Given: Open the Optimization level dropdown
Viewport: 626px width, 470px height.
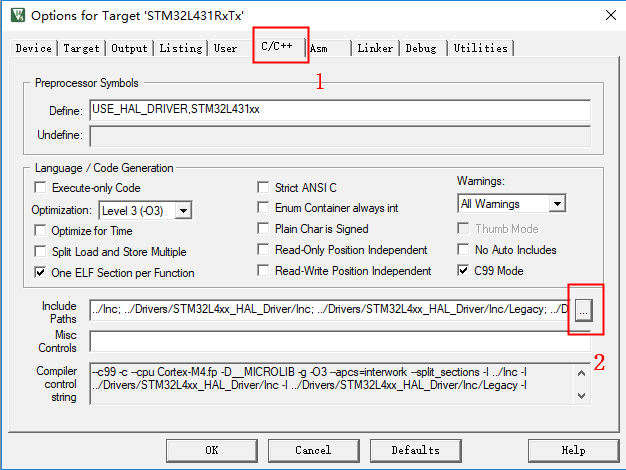Looking at the screenshot, I should click(x=183, y=210).
